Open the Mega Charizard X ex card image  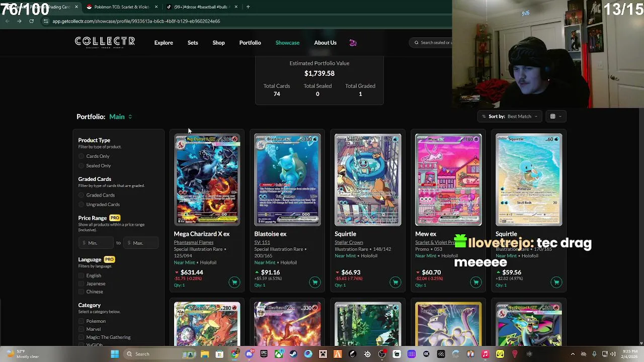[207, 179]
